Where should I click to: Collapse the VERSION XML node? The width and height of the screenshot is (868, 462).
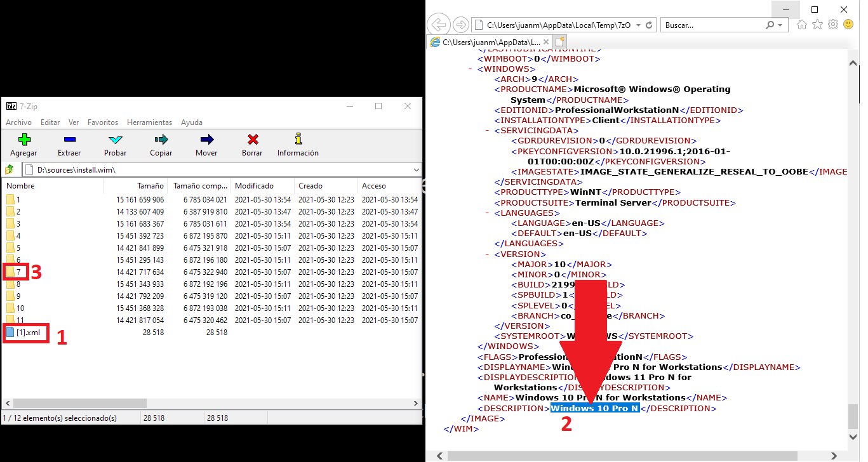pos(487,254)
